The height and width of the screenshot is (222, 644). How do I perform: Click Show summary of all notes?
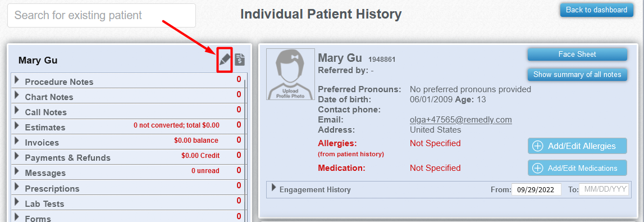tap(577, 75)
